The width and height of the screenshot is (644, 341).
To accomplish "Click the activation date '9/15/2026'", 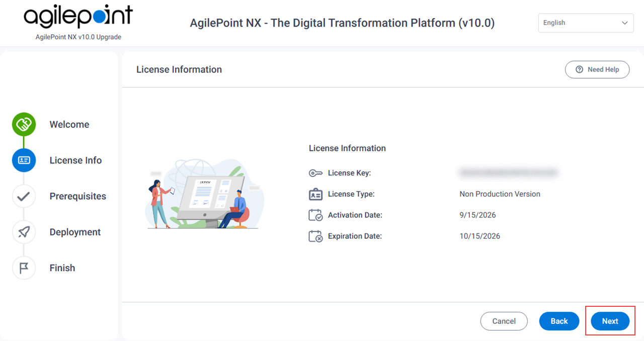I will point(477,215).
